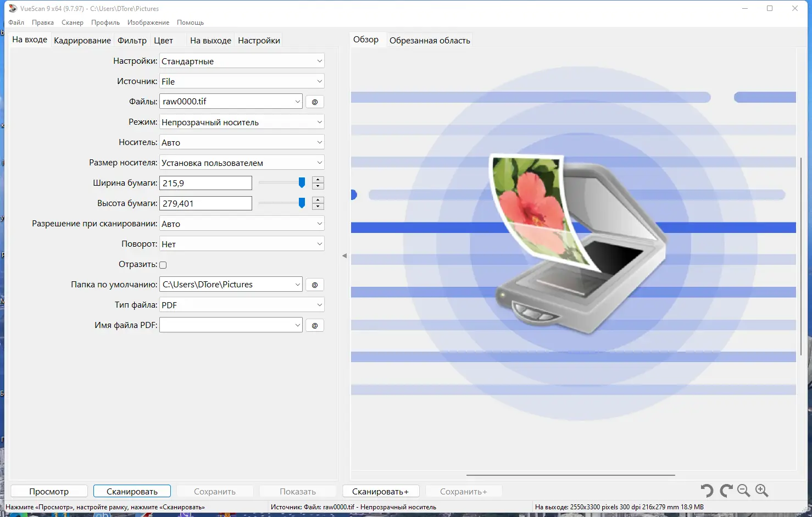Collapse the settings panel with the arrow divider
This screenshot has width=812, height=517.
pyautogui.click(x=345, y=255)
